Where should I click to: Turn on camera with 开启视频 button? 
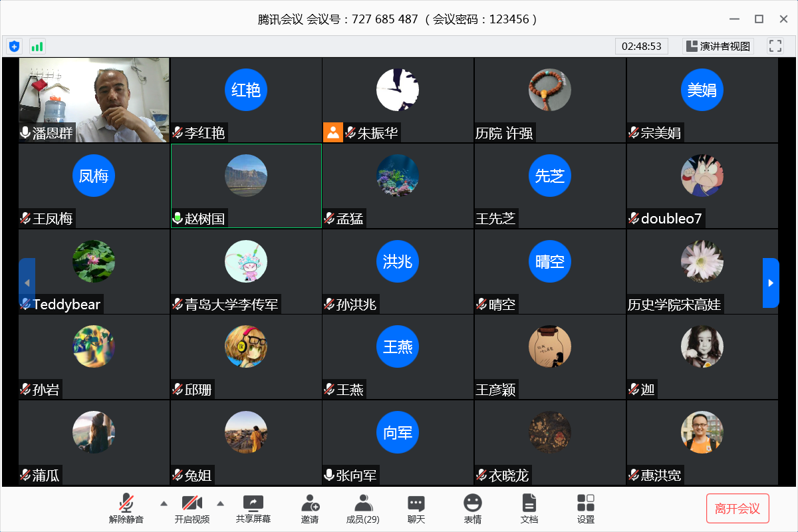tap(192, 509)
